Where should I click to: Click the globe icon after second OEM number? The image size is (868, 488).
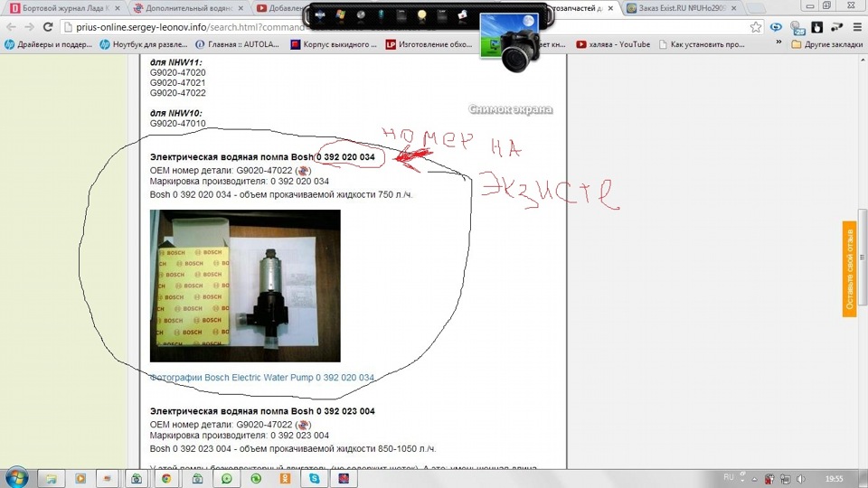click(303, 425)
